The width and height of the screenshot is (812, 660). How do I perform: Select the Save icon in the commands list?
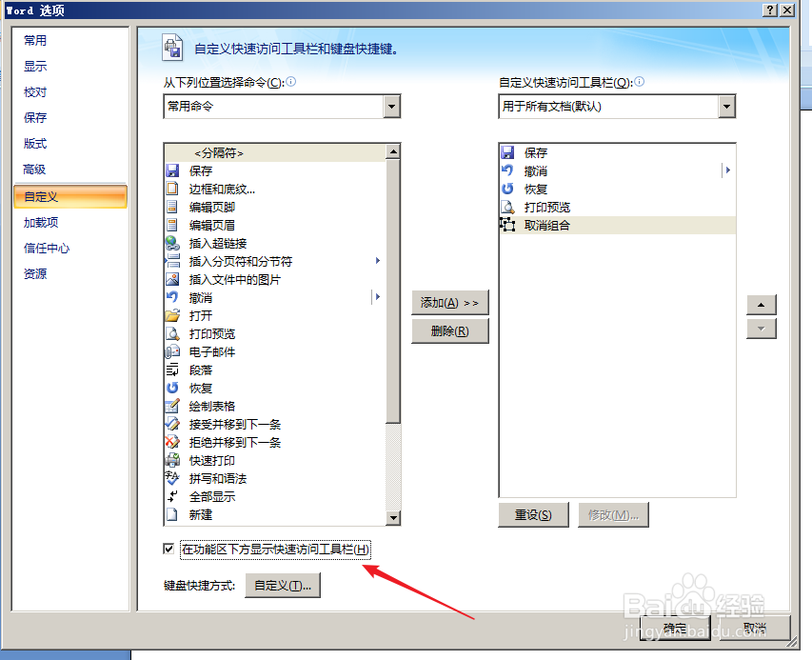coord(172,170)
